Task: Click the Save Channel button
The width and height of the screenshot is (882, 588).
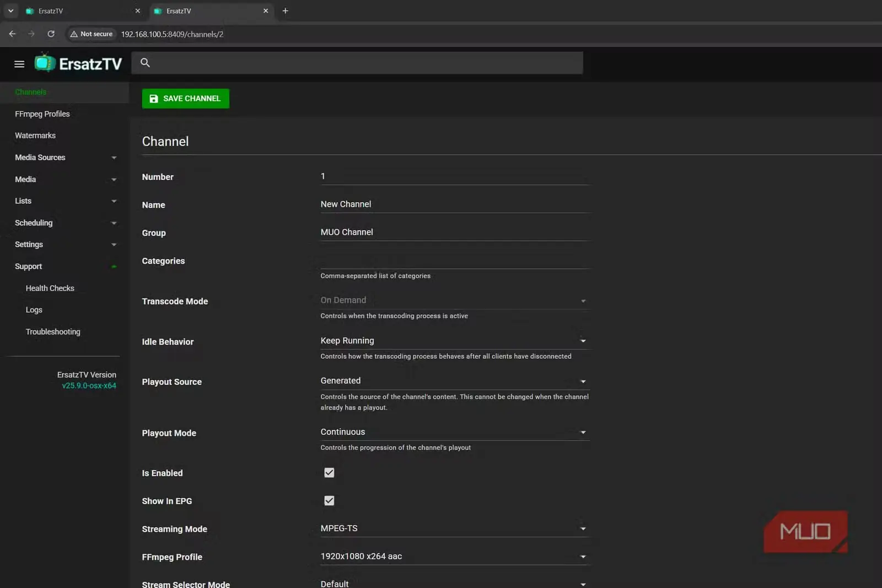Action: (x=186, y=99)
